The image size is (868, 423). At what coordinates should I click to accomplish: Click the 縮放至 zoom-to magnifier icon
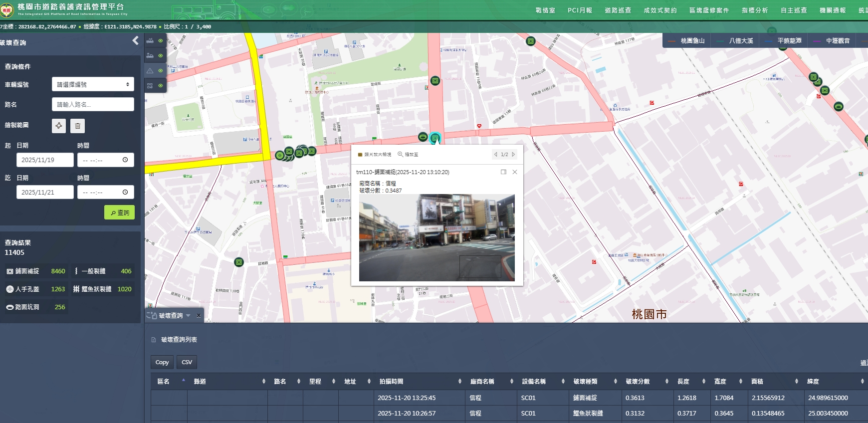[x=400, y=155]
